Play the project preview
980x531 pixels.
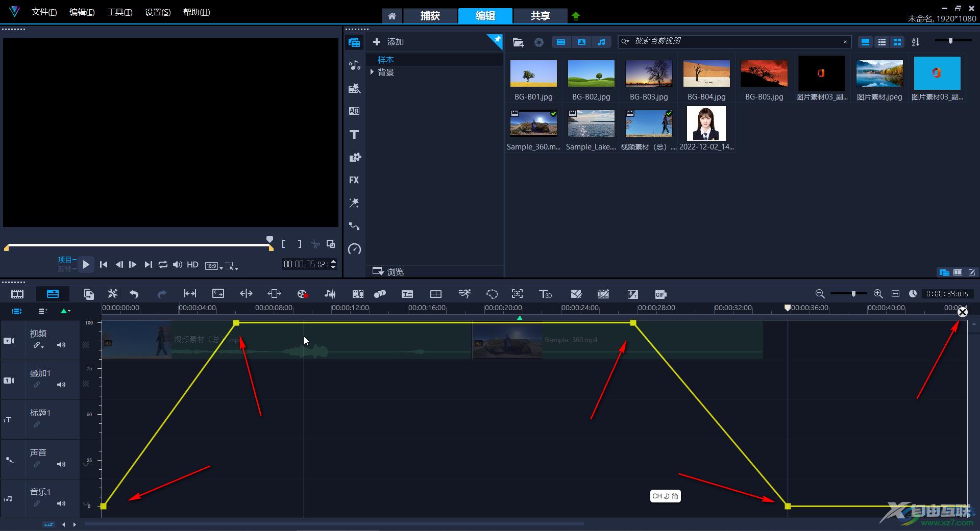click(x=86, y=264)
